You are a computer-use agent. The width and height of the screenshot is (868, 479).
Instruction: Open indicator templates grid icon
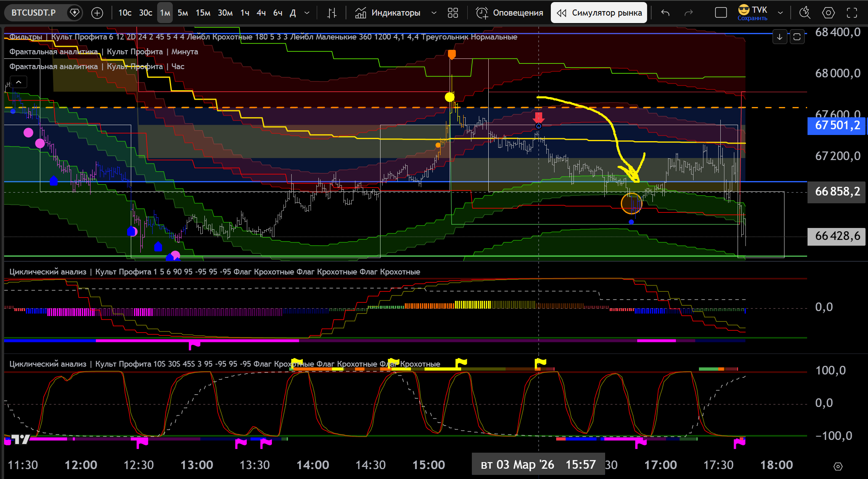click(x=453, y=13)
